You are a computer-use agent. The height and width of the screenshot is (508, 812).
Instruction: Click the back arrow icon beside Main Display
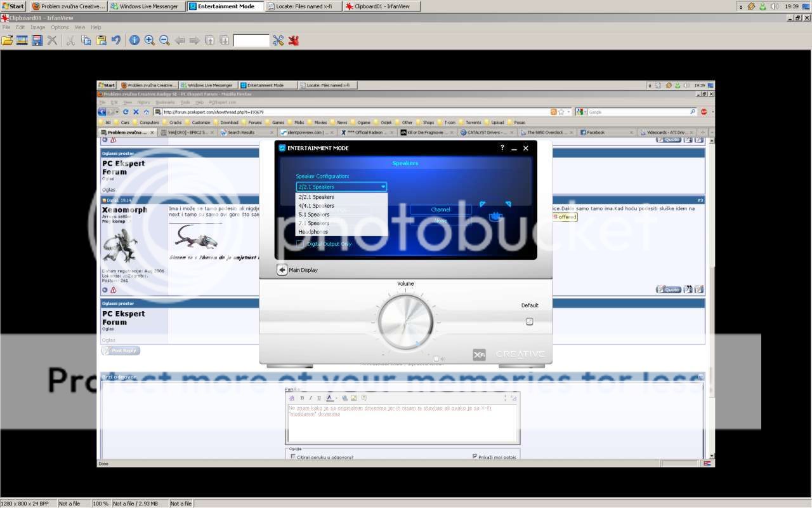(282, 270)
